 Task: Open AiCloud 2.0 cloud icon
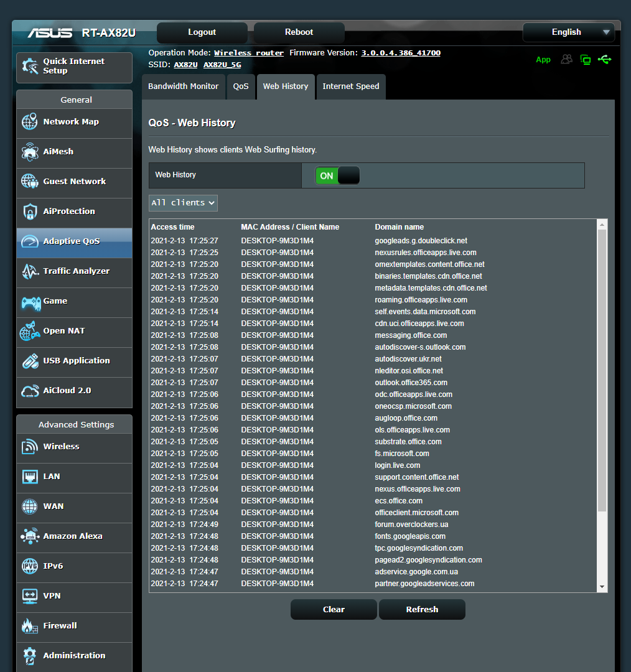[x=30, y=391]
